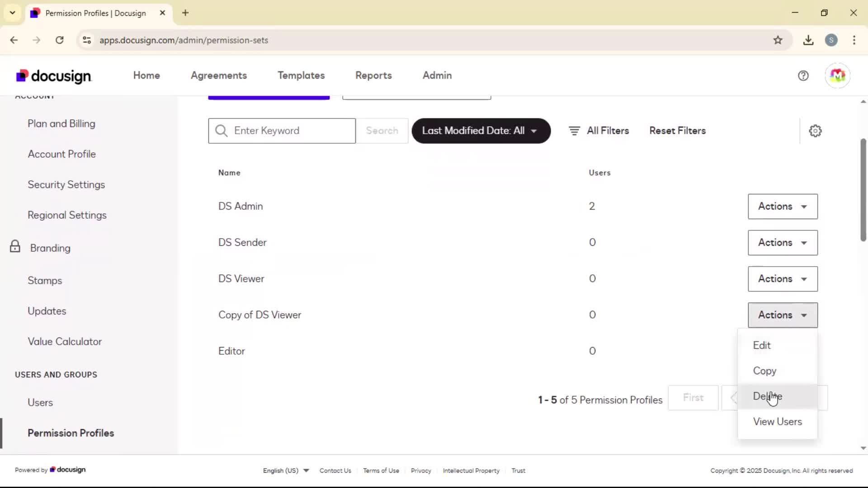868x488 pixels.
Task: Reload the page
Action: (x=59, y=40)
